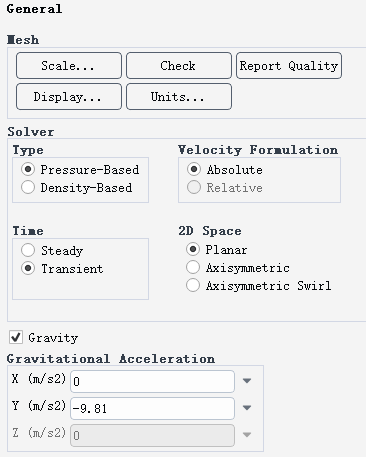The image size is (366, 457).
Task: Open the mesh Display dialog
Action: coord(69,96)
